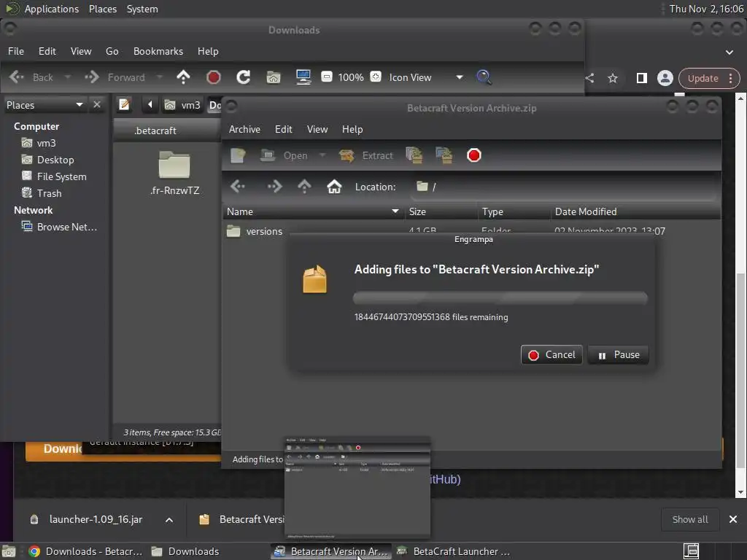Click the add files icon in Engrampa toolbar
Viewport: 747px width, 560px height.
coord(414,155)
